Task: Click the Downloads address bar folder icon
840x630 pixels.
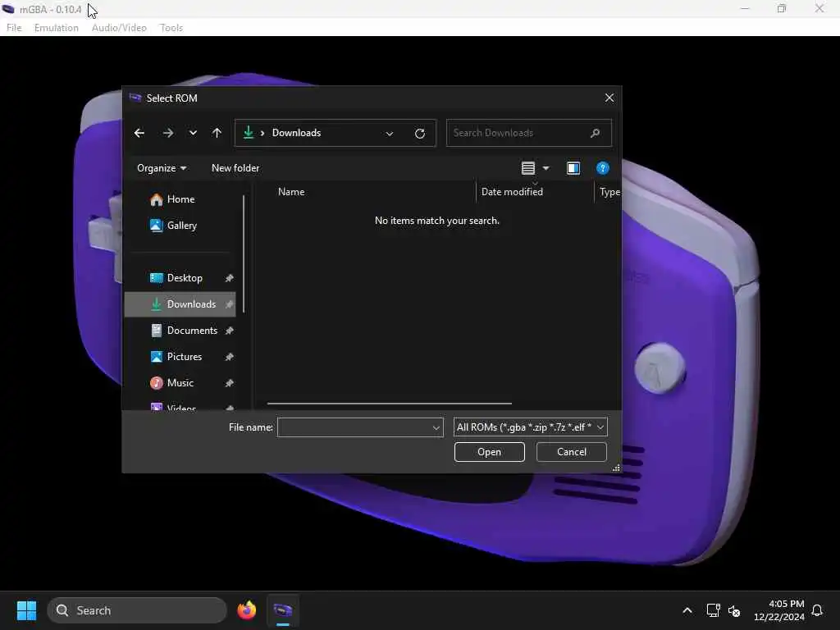Action: coord(248,132)
